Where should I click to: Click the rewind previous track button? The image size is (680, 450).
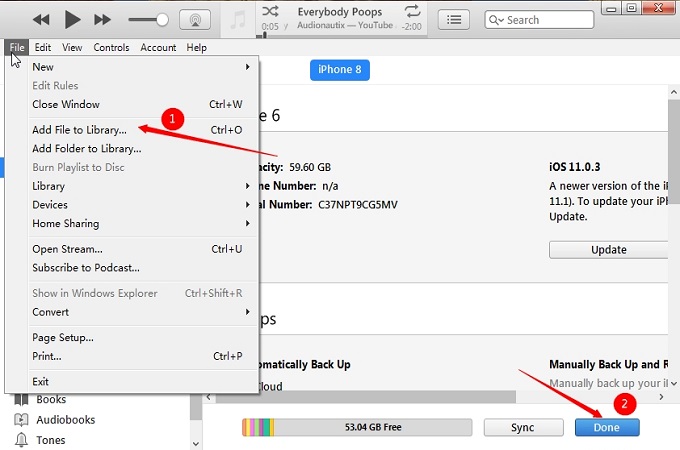click(41, 20)
